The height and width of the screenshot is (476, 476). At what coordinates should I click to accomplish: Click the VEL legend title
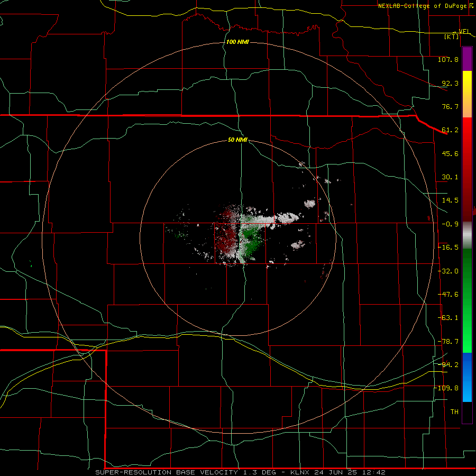click(x=463, y=32)
